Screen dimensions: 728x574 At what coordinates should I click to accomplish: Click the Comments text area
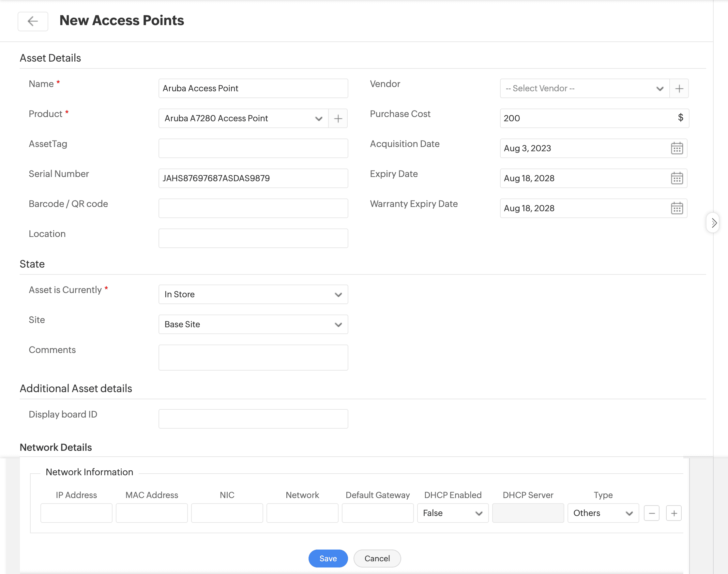(253, 358)
